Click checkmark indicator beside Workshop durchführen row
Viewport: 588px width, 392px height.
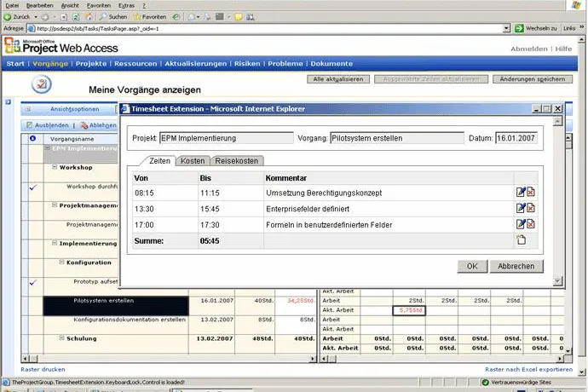pos(33,187)
